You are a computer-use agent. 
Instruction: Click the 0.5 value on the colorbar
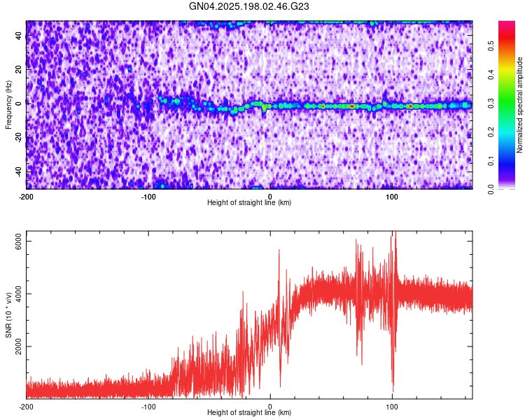(491, 45)
